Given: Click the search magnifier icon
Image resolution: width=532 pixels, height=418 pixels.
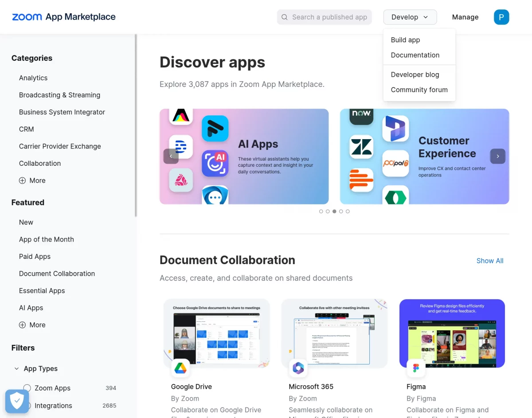Looking at the screenshot, I should pos(284,17).
